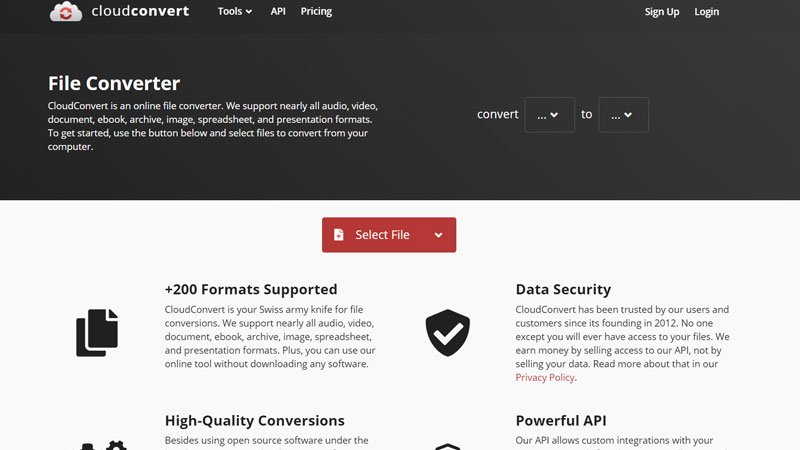Open the Privacy Policy link
The height and width of the screenshot is (450, 800).
[x=545, y=378]
